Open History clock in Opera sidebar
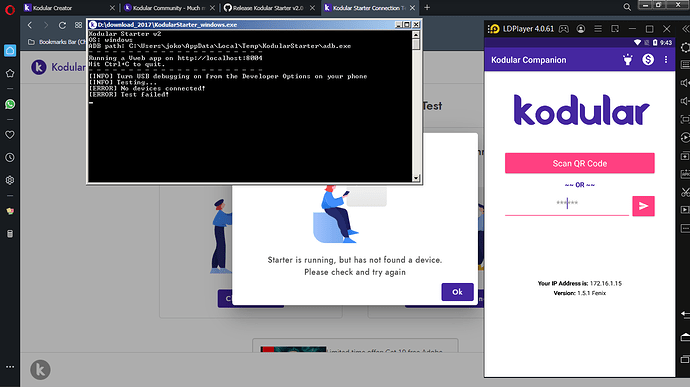Image resolution: width=690 pixels, height=387 pixels. tap(10, 157)
